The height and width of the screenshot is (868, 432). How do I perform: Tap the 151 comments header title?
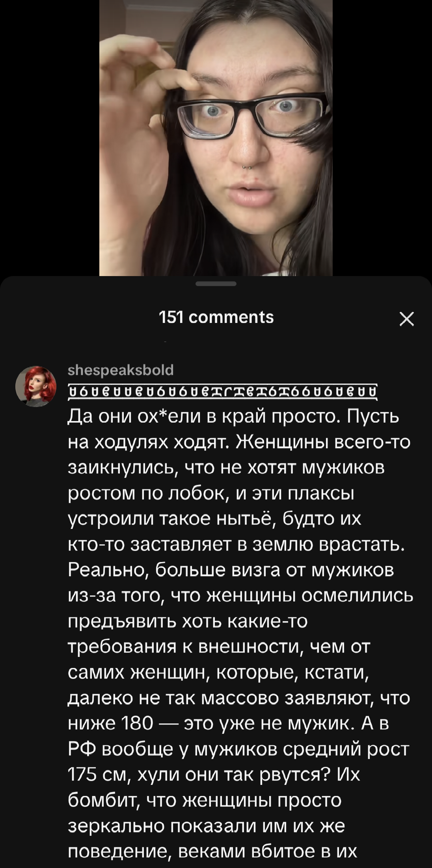point(216,317)
